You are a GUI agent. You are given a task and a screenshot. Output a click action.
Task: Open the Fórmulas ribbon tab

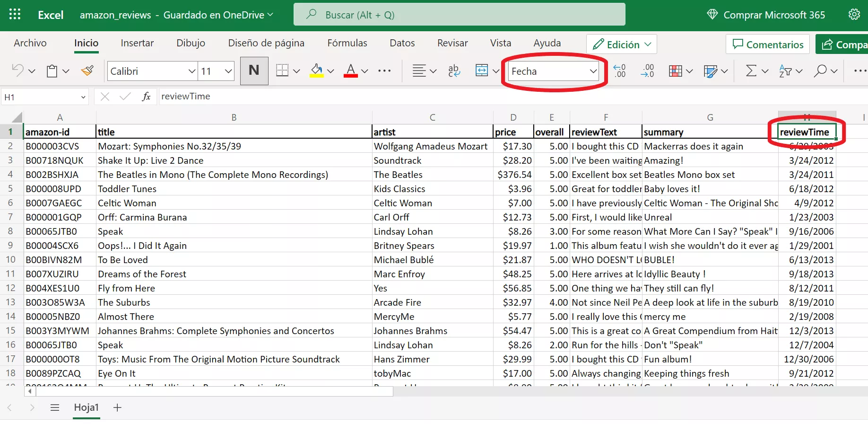tap(347, 43)
